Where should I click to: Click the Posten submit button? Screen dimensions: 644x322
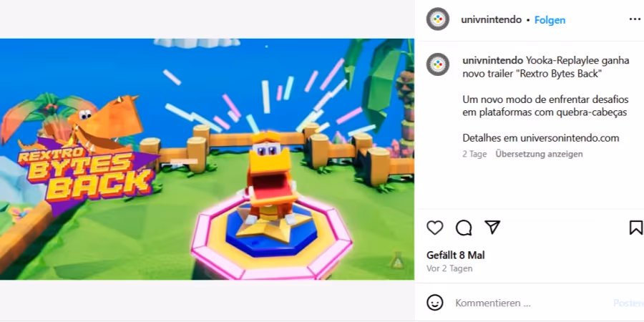(x=628, y=303)
